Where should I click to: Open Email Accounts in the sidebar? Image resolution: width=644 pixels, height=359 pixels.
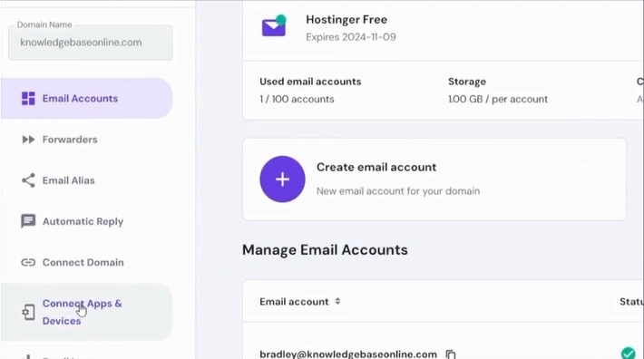87,99
